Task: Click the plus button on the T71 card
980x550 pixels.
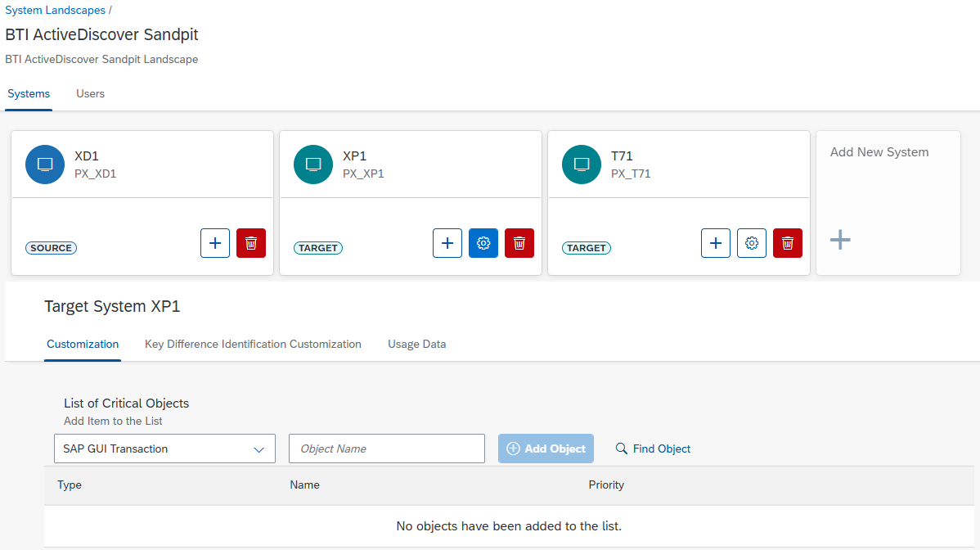Action: [716, 243]
